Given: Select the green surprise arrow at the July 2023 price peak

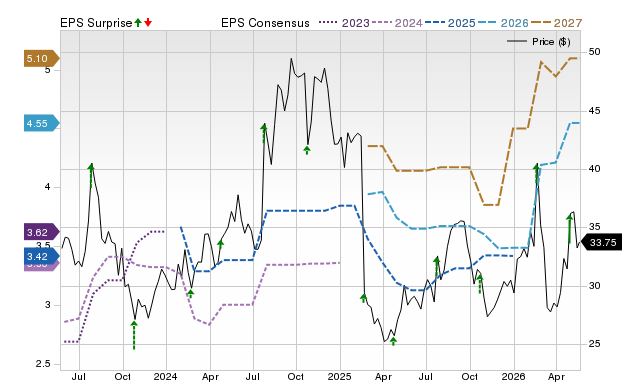Looking at the screenshot, I should tap(91, 175).
